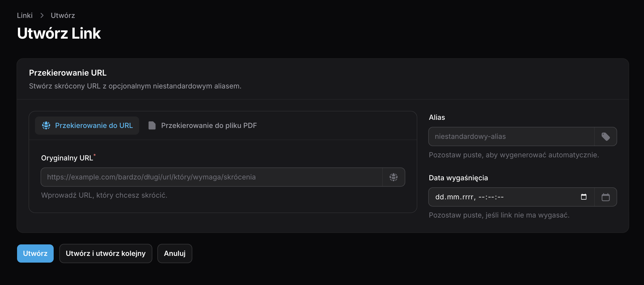Click the Data wygaśnięcia label
Image resolution: width=644 pixels, height=285 pixels.
[458, 178]
